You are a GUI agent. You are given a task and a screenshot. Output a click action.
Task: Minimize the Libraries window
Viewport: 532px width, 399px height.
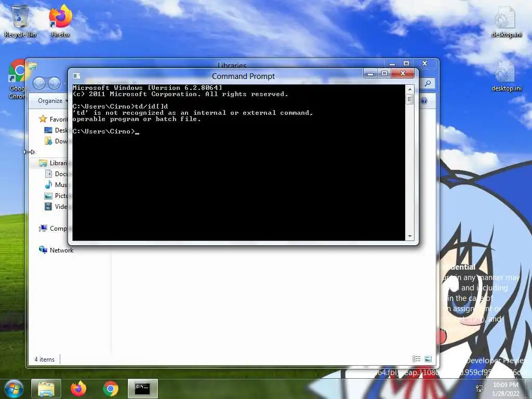(x=392, y=63)
